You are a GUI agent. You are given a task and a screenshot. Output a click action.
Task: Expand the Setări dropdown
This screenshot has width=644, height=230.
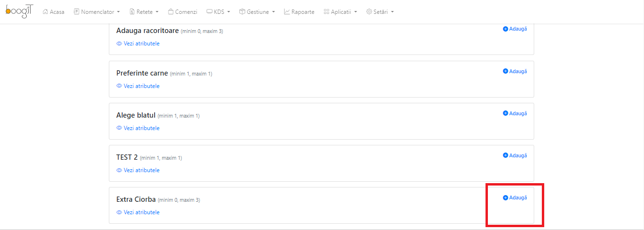(380, 11)
